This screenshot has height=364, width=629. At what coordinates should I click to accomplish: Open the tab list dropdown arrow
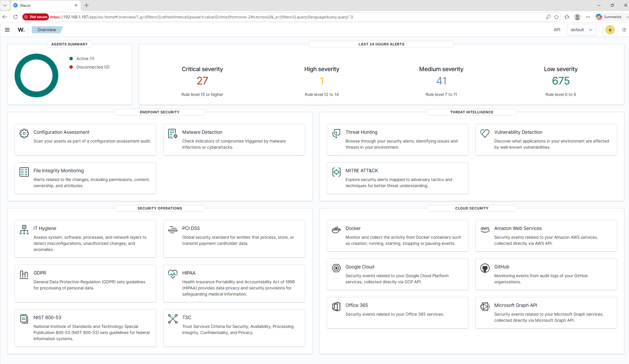coord(5,5)
